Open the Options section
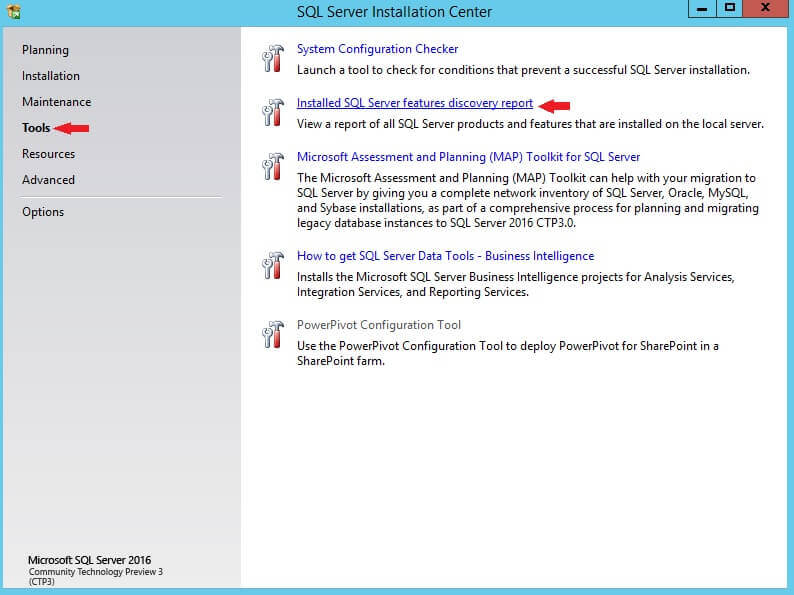The image size is (794, 595). [43, 212]
